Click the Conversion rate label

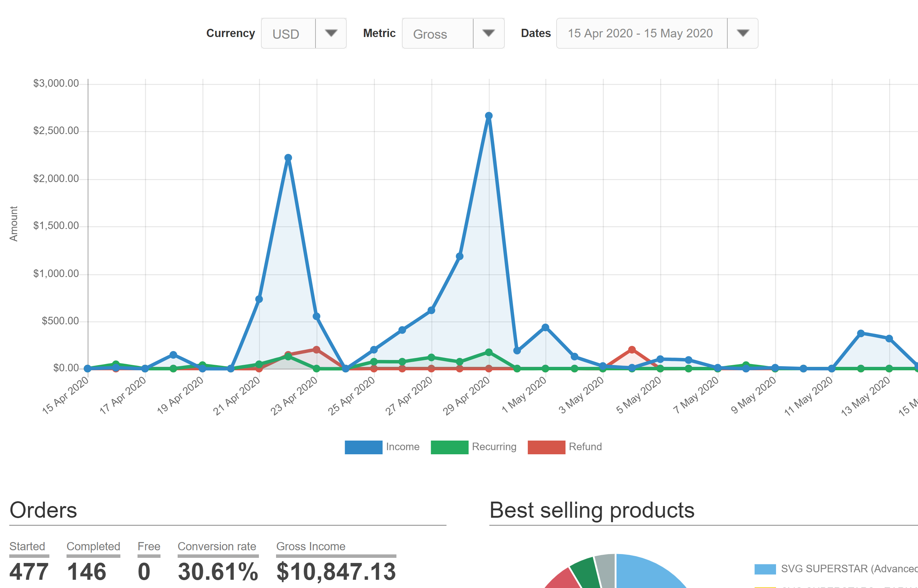click(x=217, y=547)
